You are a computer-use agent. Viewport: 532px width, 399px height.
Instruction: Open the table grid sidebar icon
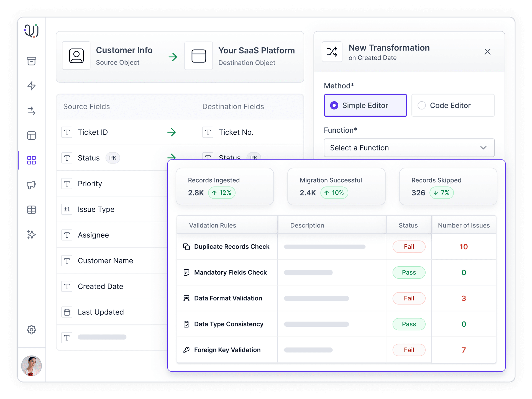pos(32,210)
